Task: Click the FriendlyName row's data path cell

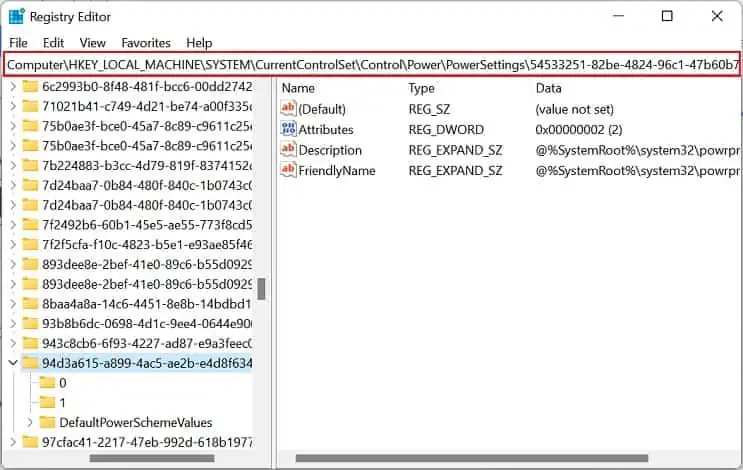Action: [x=637, y=171]
